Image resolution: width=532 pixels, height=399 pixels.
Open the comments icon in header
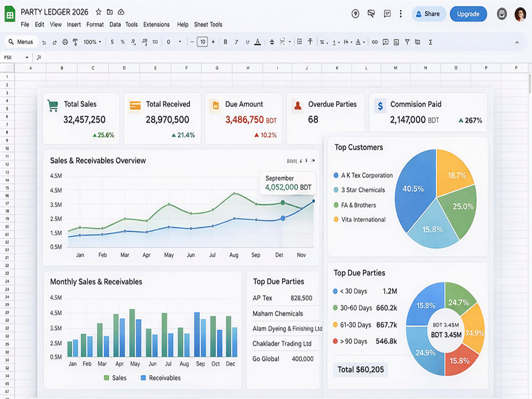[x=387, y=14]
